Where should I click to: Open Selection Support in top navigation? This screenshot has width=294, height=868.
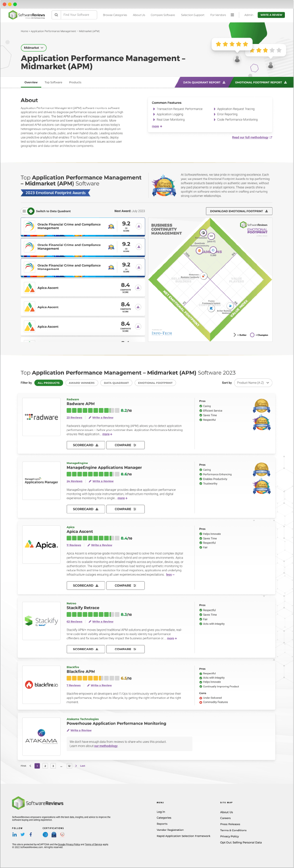click(192, 15)
